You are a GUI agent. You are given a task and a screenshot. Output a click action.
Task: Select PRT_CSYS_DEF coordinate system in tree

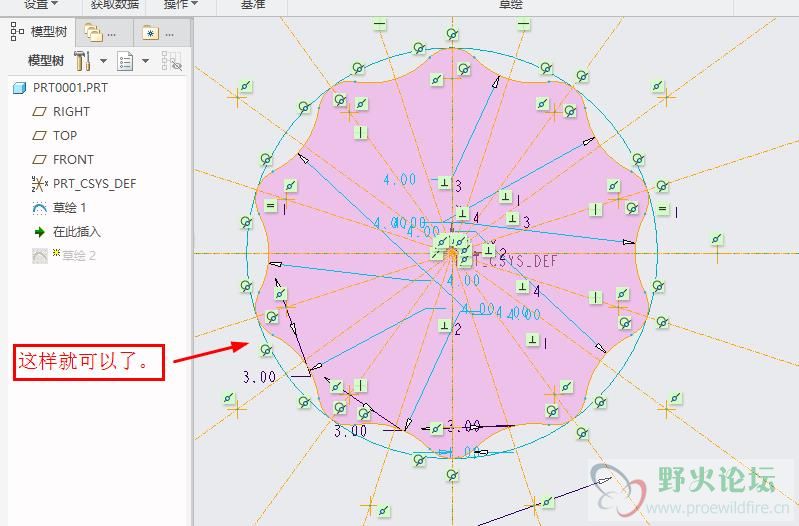pos(94,183)
